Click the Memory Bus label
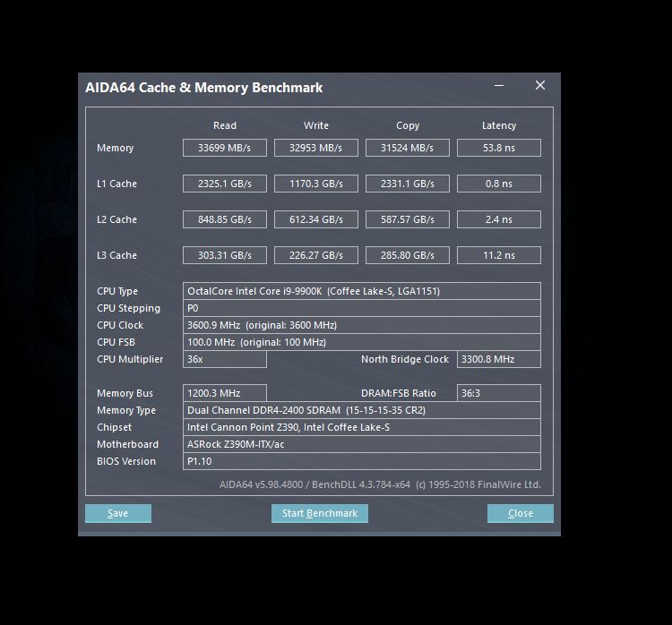This screenshot has width=672, height=625. pyautogui.click(x=125, y=393)
